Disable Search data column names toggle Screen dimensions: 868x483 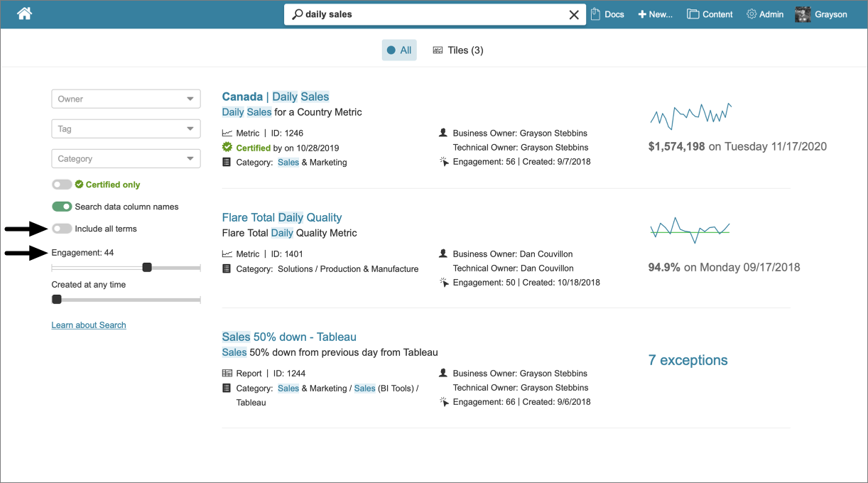coord(62,207)
